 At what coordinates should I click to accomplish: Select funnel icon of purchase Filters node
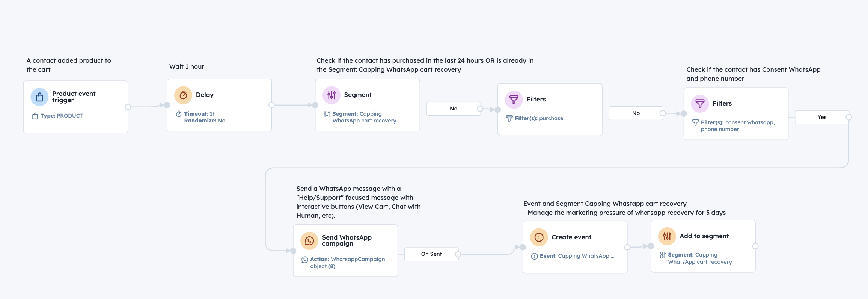pos(514,100)
